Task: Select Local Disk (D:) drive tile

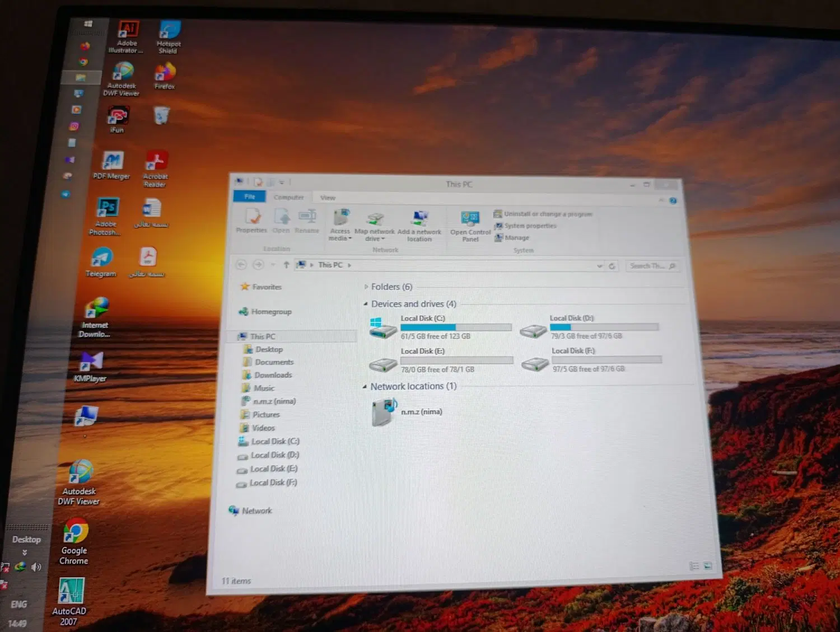Action: (589, 327)
